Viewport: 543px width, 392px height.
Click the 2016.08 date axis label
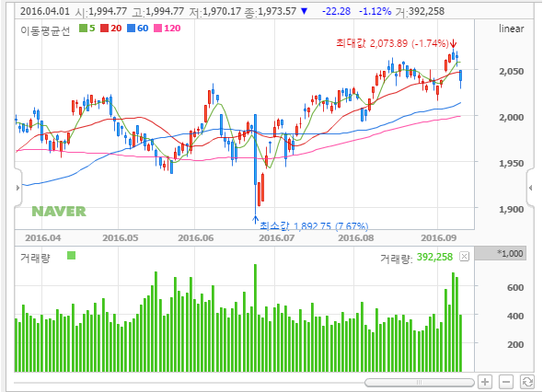tap(356, 238)
